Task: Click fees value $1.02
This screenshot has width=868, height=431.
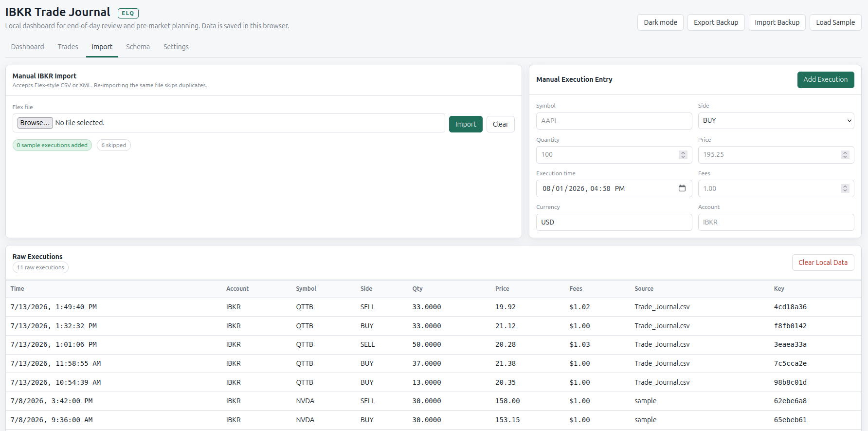Action: (579, 307)
